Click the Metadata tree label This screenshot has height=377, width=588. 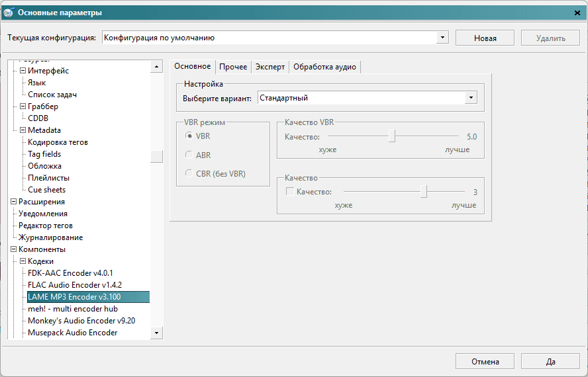44,130
